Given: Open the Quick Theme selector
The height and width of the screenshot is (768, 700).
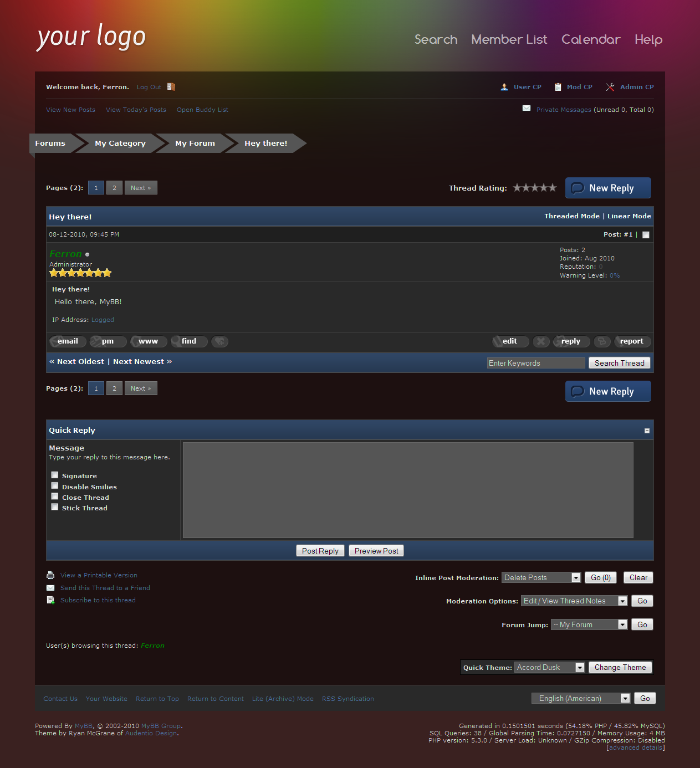Looking at the screenshot, I should pyautogui.click(x=549, y=668).
